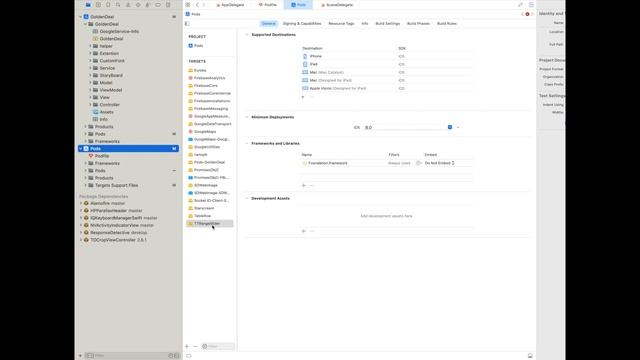Select the TTRangeSlider target
Screen dimensions: 640x360
coord(209,224)
